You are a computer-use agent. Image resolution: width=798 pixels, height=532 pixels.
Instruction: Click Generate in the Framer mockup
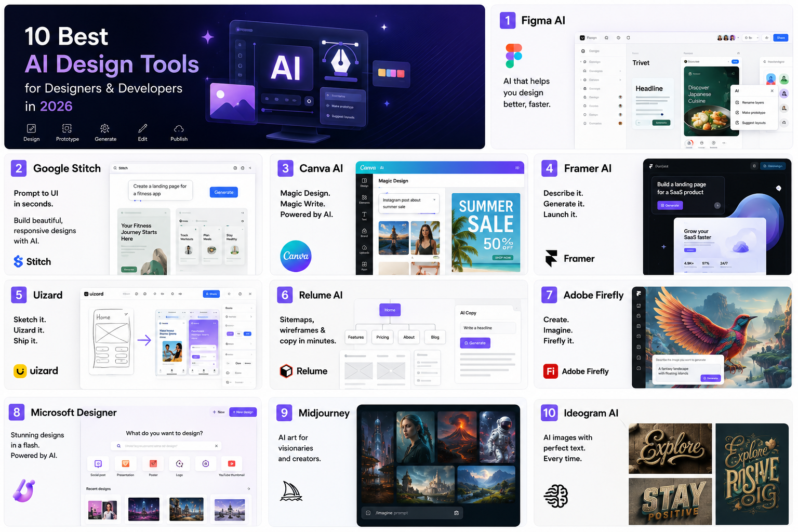(x=670, y=205)
